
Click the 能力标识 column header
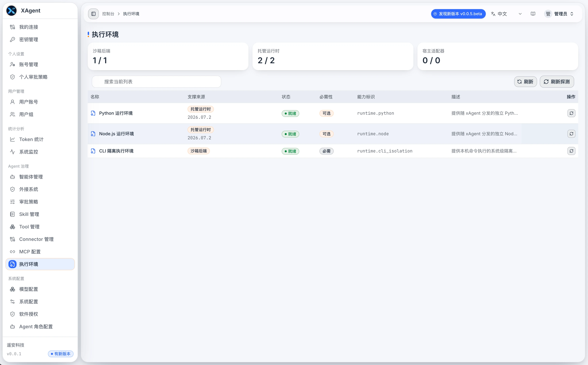click(x=366, y=97)
